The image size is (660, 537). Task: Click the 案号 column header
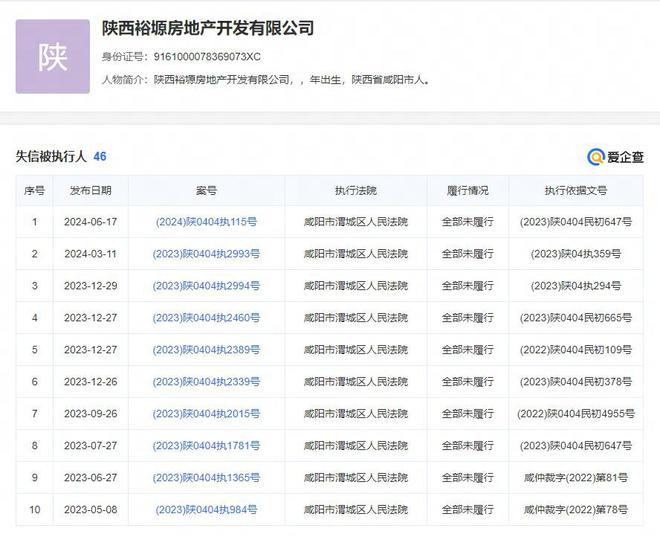206,191
